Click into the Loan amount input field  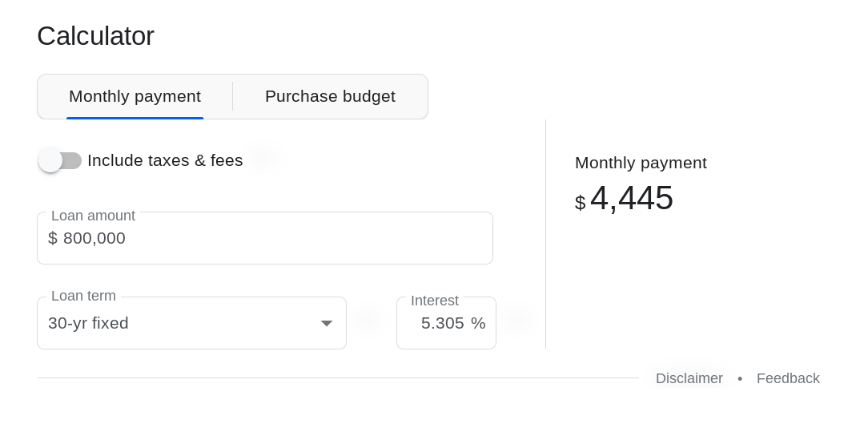[304, 238]
